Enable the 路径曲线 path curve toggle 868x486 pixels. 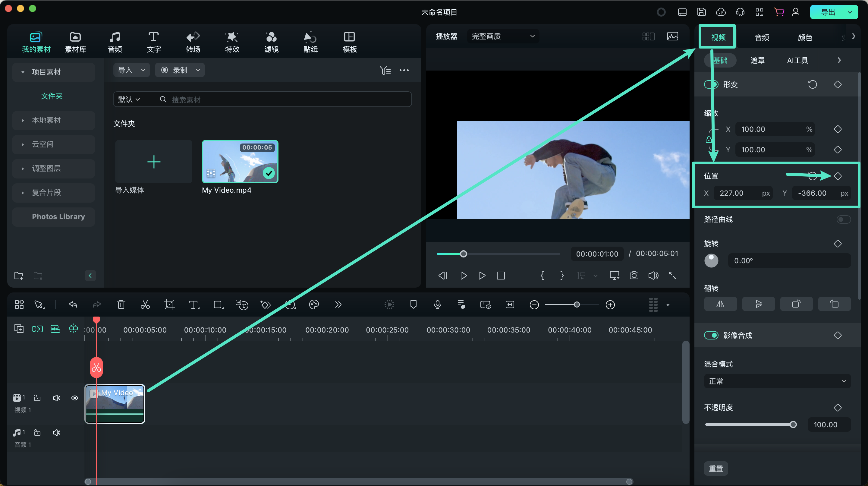click(x=843, y=220)
